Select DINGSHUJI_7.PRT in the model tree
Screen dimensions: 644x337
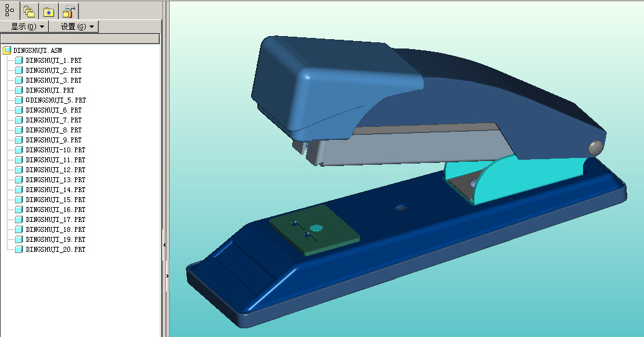coord(53,120)
